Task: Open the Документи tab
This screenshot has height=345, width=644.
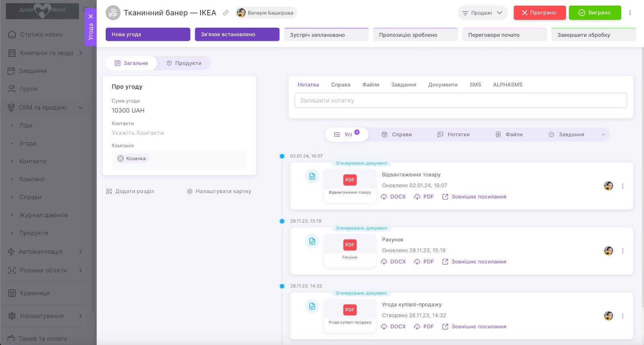Action: (x=443, y=85)
